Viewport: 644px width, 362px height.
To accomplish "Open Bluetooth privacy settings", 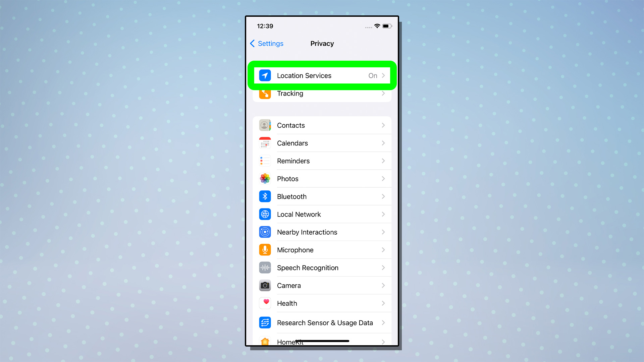I will 322,196.
